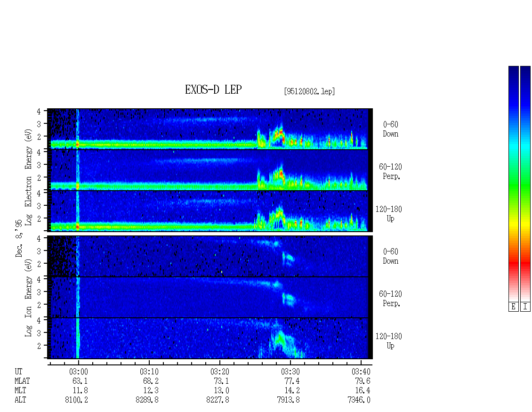This screenshot has width=532, height=412.
Task: Click the MLT value 16.4
Action: pyautogui.click(x=363, y=391)
